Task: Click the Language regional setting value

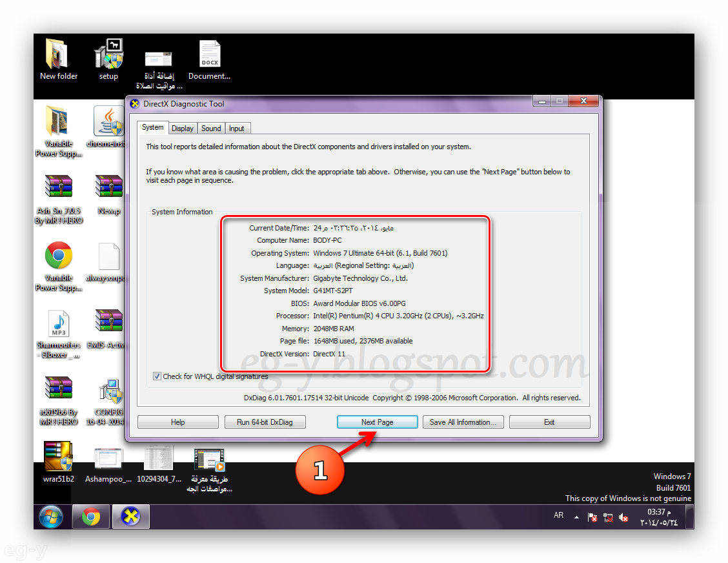Action: pyautogui.click(x=363, y=266)
